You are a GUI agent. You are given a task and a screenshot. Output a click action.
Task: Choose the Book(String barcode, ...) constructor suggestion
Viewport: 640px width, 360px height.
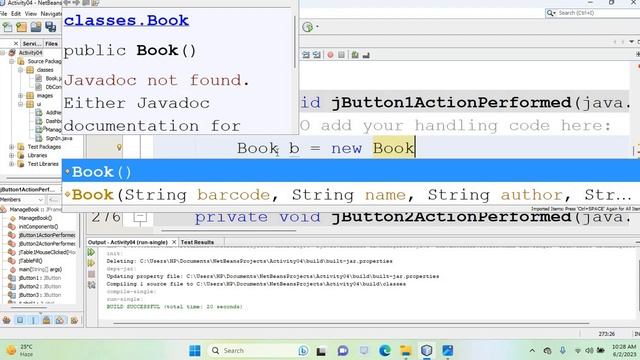[351, 195]
